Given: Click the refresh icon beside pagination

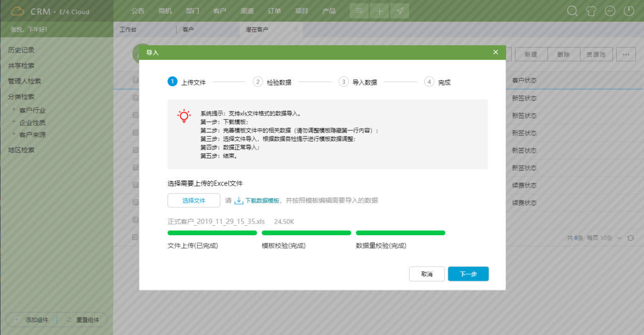Looking at the screenshot, I should (631, 238).
